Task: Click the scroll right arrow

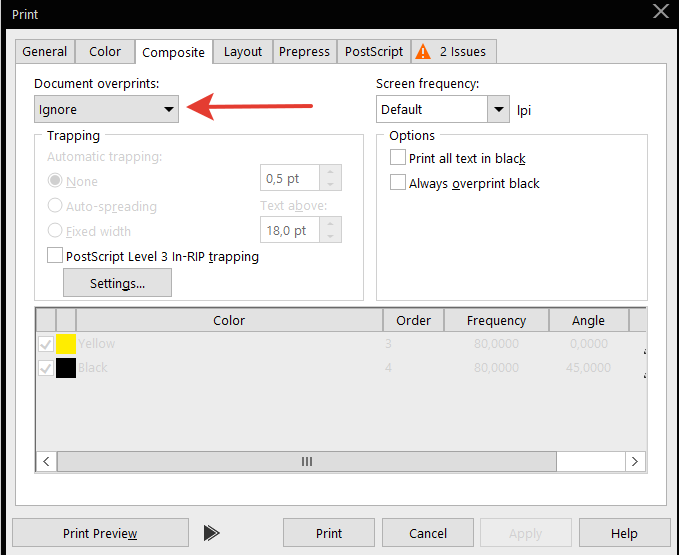Action: pos(635,461)
